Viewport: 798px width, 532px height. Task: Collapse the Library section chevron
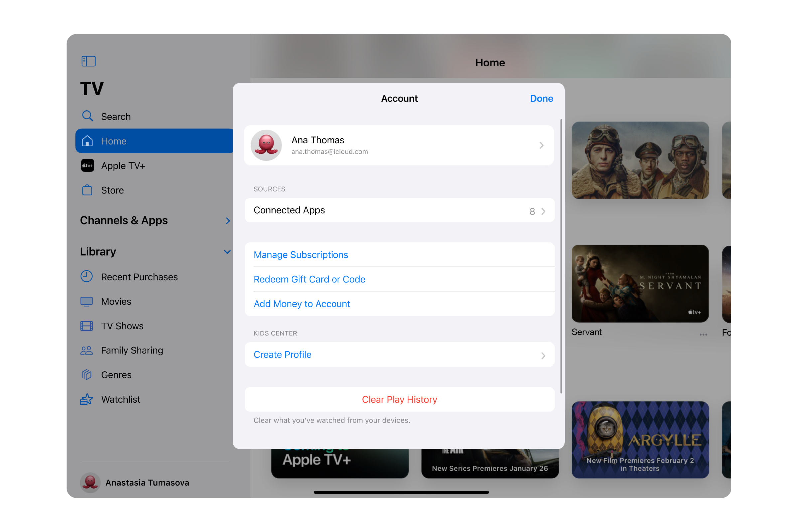(x=227, y=252)
